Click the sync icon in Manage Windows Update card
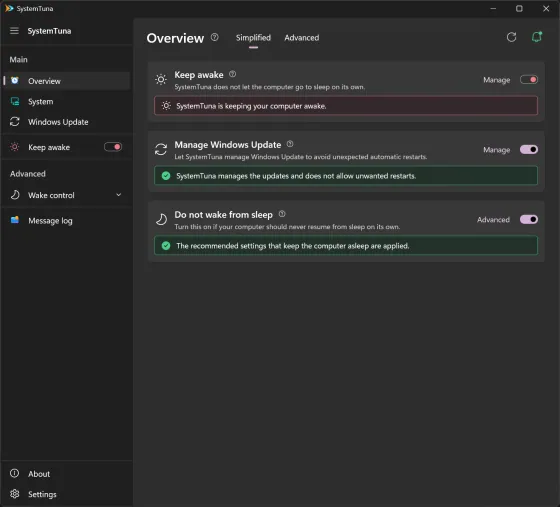This screenshot has width=560, height=507. (161, 149)
